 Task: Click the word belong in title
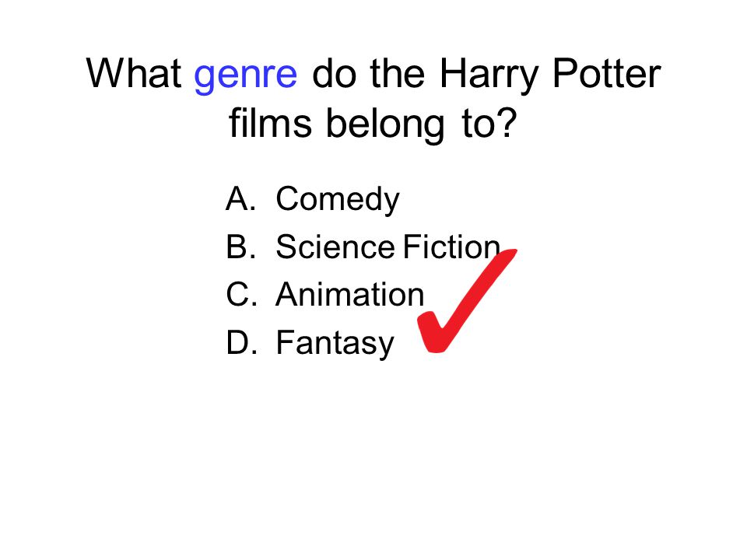pyautogui.click(x=385, y=124)
